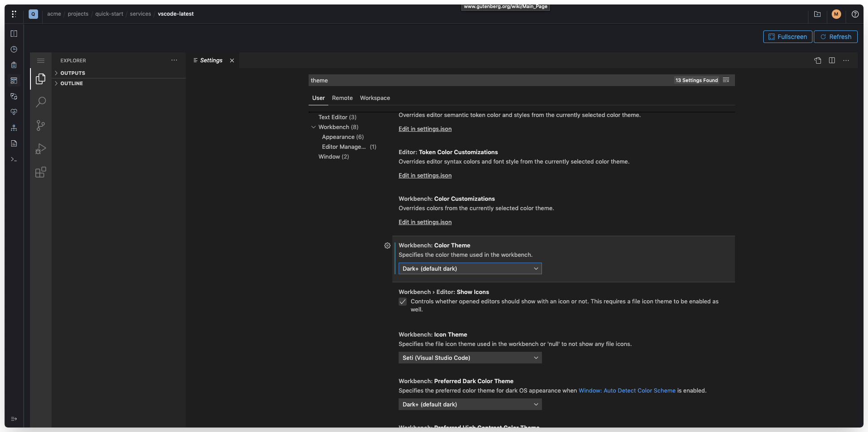Open Settings JSON file icon
The image size is (868, 432).
pos(818,60)
